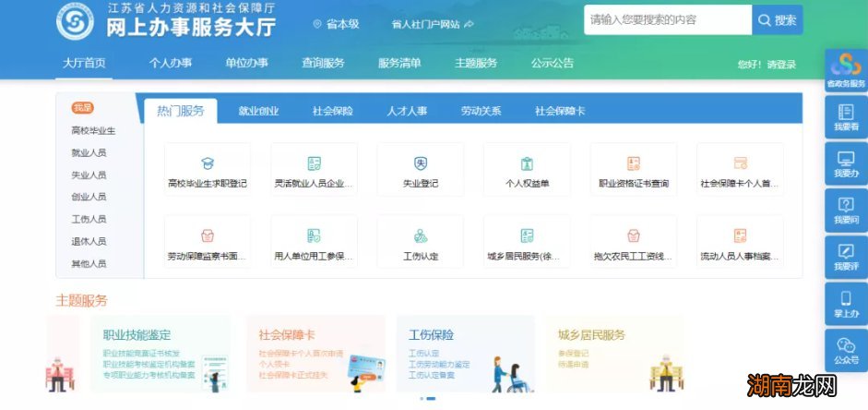Click the 搜索 search button
Viewport: 868px width, 410px height.
[x=778, y=20]
